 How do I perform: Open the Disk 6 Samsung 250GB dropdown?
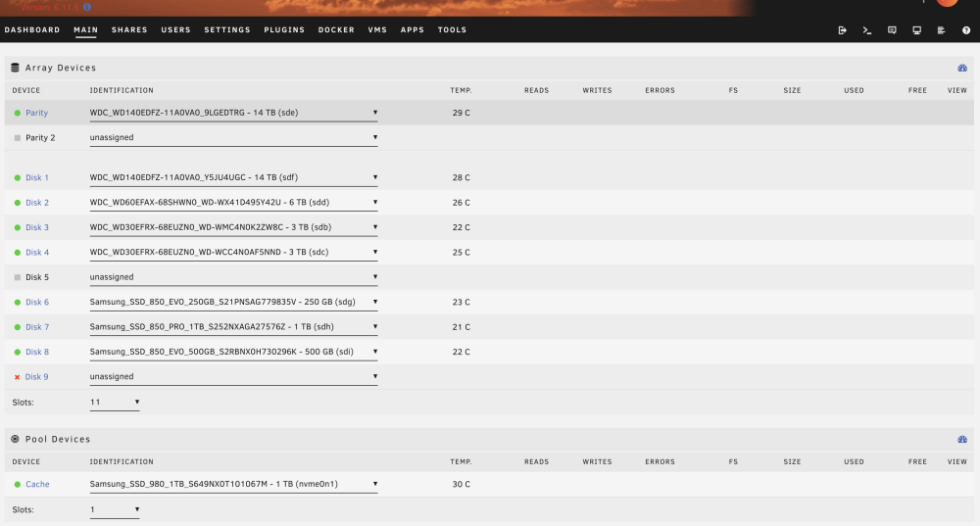[233, 302]
